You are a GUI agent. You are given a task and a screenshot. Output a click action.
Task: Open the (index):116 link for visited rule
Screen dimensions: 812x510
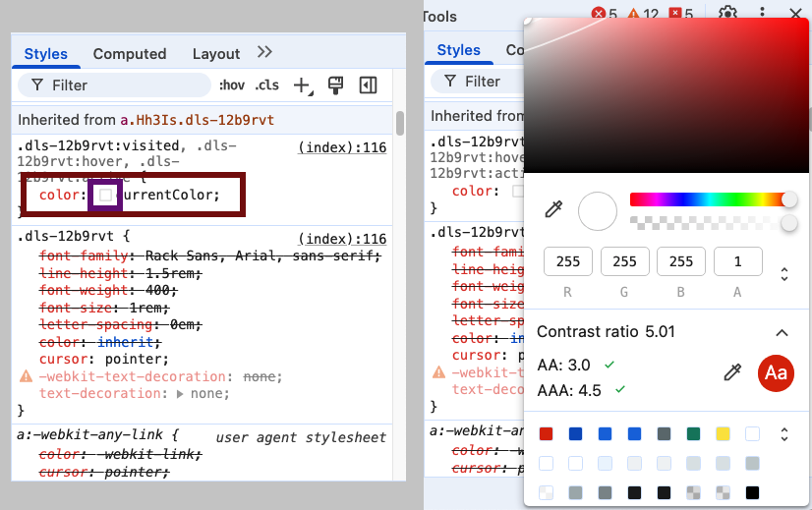tap(342, 147)
